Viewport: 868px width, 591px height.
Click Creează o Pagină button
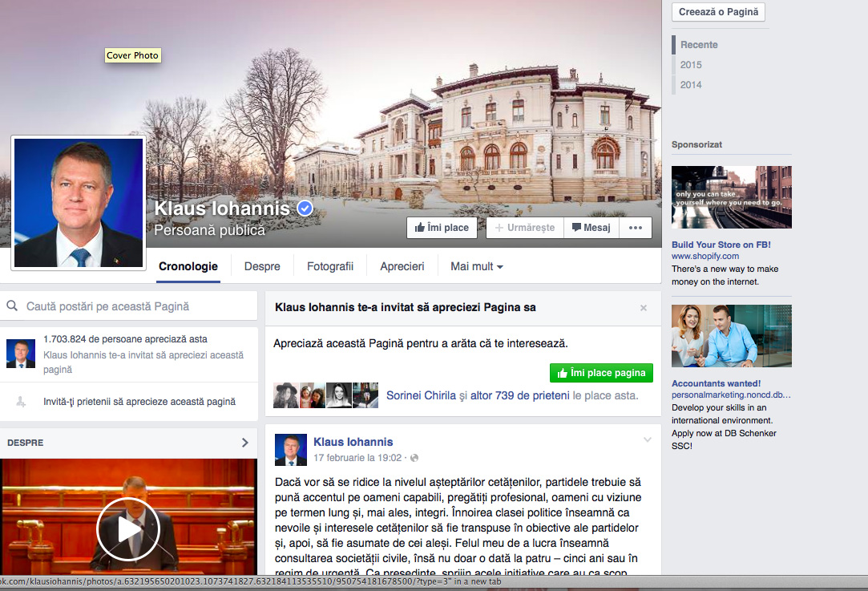[718, 12]
